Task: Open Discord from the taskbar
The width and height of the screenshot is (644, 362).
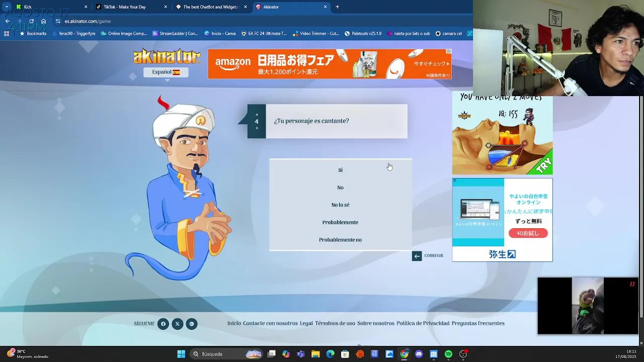Action: tap(419, 354)
